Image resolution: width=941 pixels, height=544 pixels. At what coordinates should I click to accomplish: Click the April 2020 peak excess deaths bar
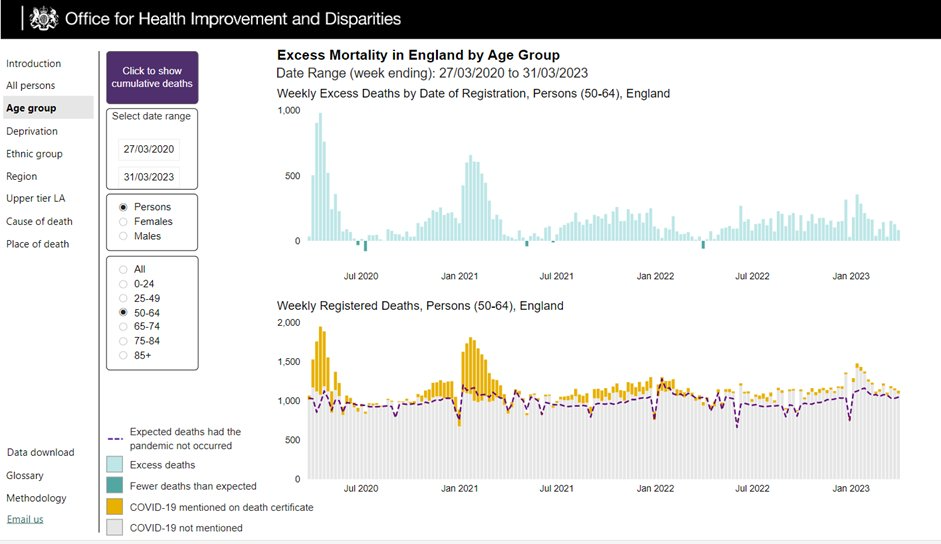click(x=320, y=177)
